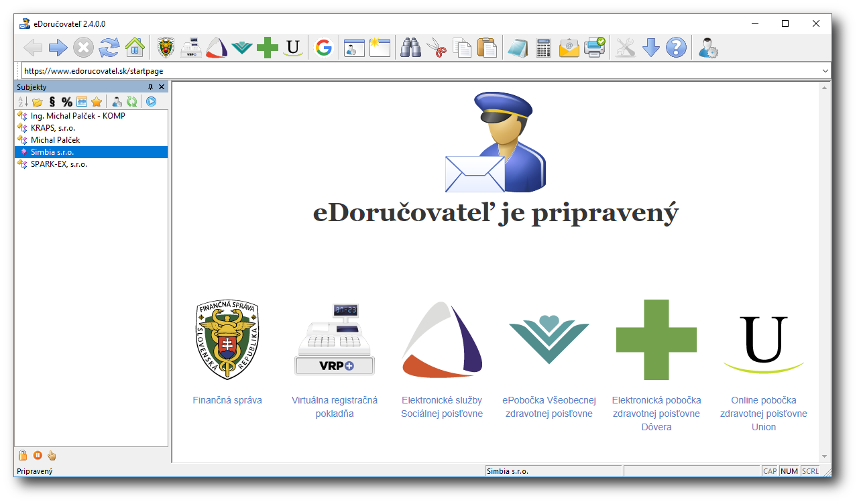Open the Union U toolbar icon
Screen dimensions: 859x504
[292, 48]
